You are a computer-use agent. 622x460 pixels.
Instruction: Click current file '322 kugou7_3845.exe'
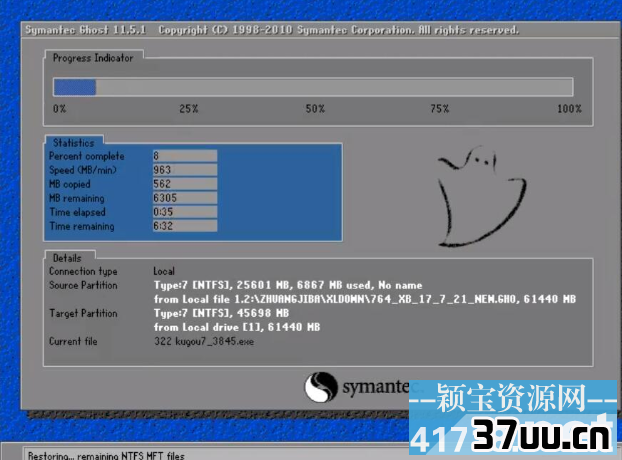(204, 341)
